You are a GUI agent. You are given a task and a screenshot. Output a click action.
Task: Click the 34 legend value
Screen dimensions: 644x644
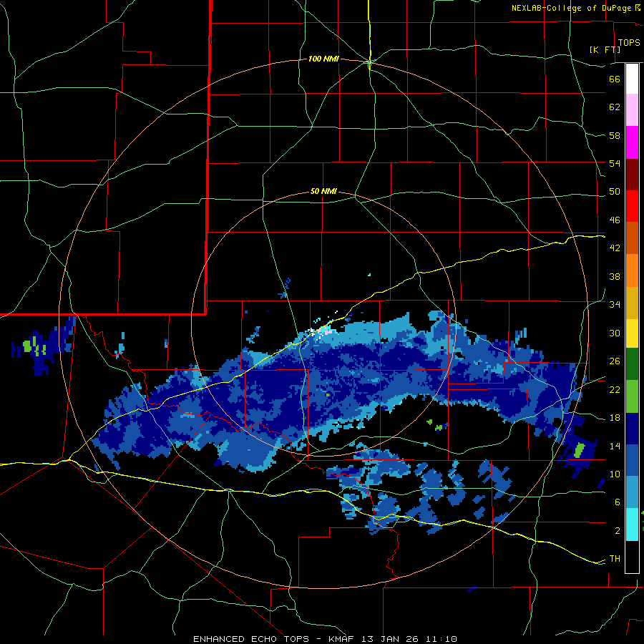pos(615,305)
